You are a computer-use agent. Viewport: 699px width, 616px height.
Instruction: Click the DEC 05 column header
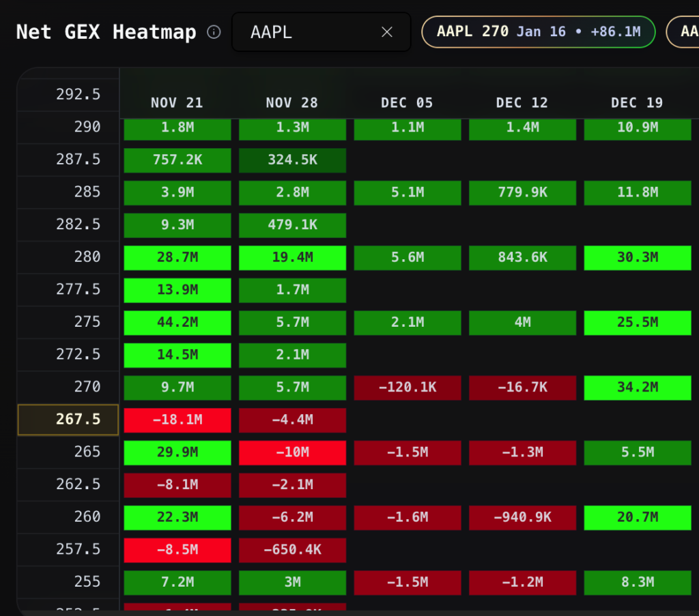coord(407,103)
